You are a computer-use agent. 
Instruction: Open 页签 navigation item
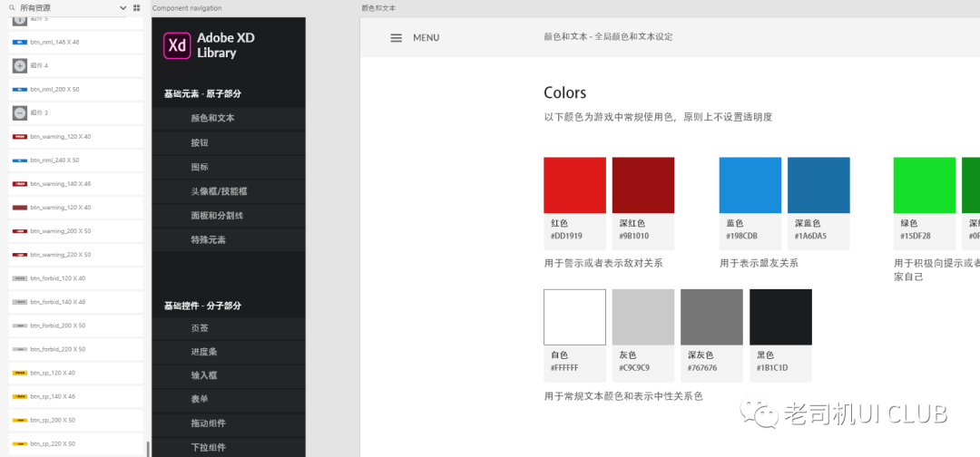(x=229, y=328)
